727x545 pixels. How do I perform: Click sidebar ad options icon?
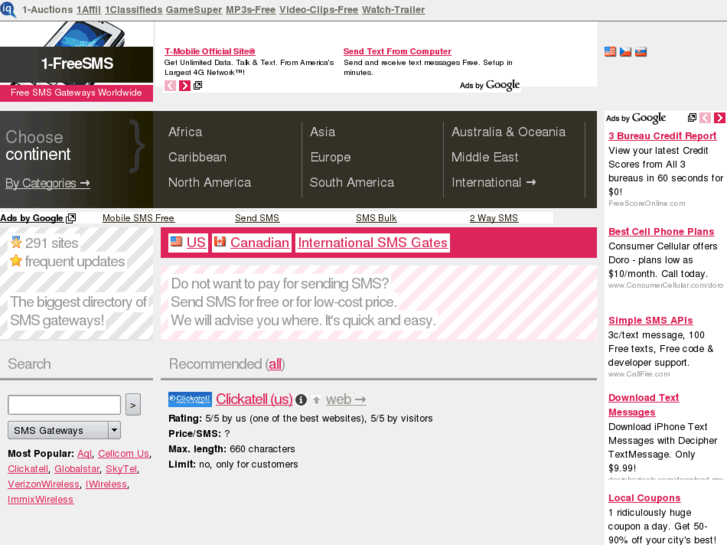(692, 118)
